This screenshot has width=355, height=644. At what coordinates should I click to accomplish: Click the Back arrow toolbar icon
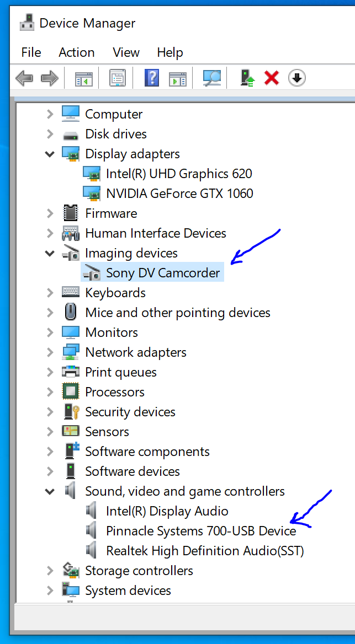coord(24,78)
